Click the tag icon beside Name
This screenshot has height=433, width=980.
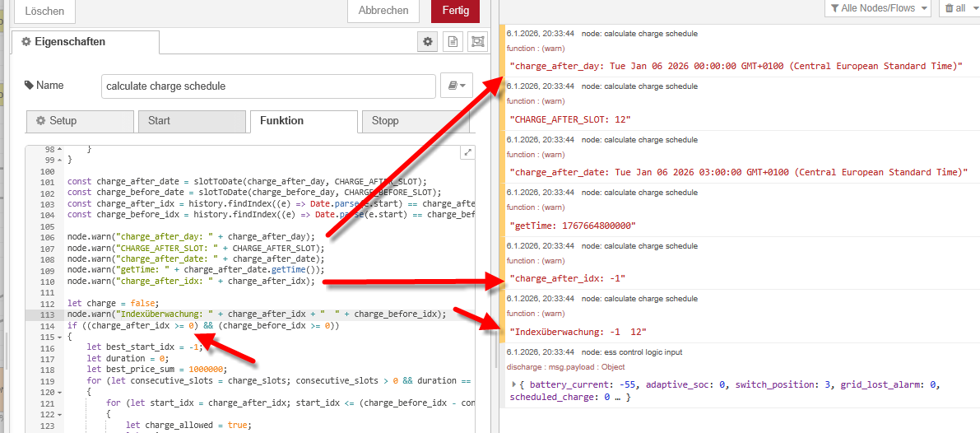click(30, 85)
